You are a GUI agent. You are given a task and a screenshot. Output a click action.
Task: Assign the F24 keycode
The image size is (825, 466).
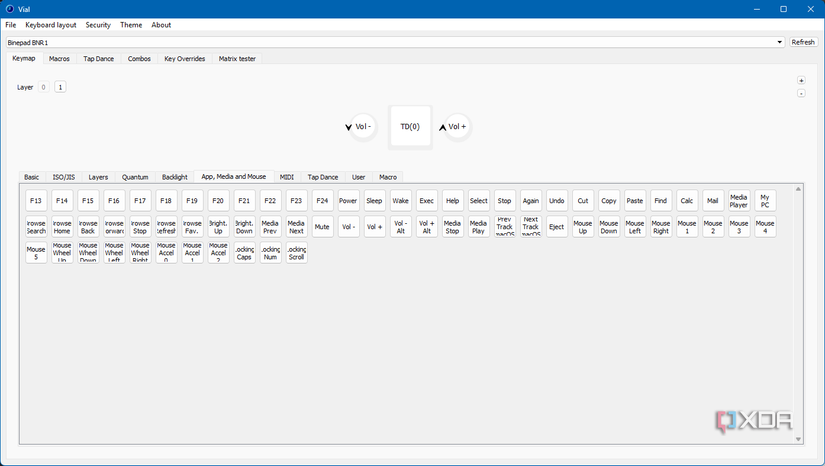click(322, 200)
